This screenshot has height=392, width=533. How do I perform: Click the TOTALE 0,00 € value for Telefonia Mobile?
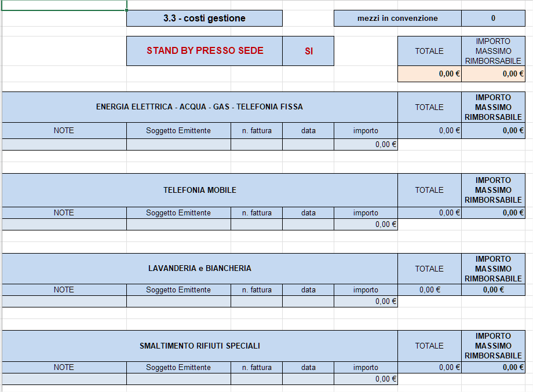429,213
